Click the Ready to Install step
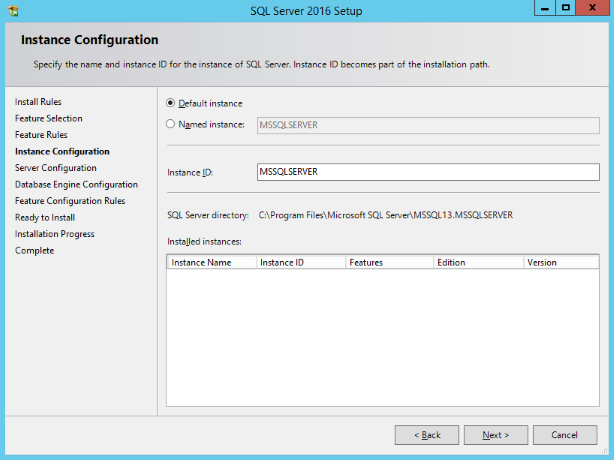 (x=45, y=217)
